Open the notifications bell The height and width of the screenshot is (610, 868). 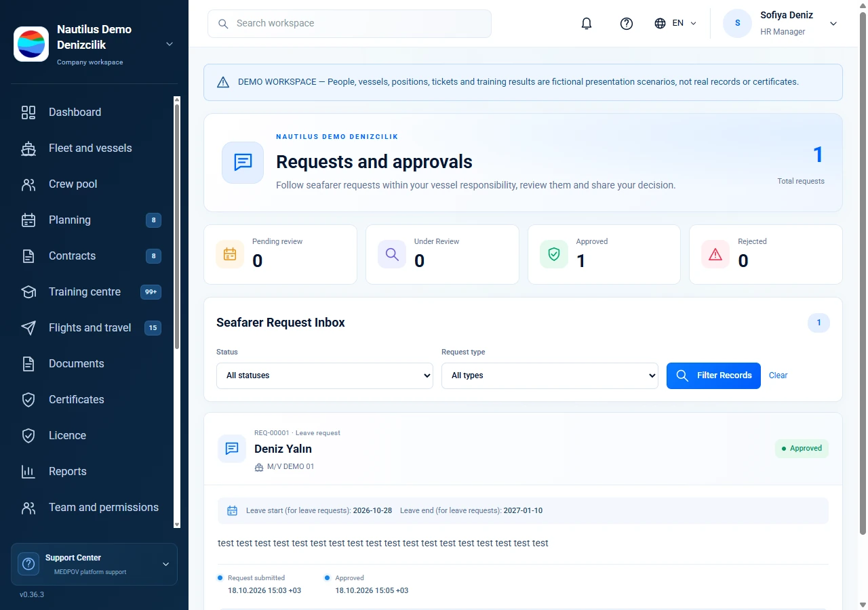click(x=587, y=24)
